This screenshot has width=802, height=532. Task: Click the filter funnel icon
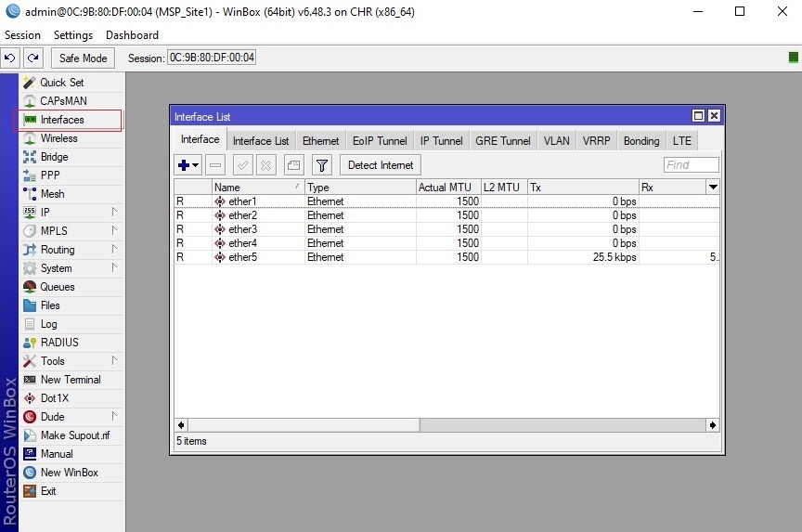[322, 165]
